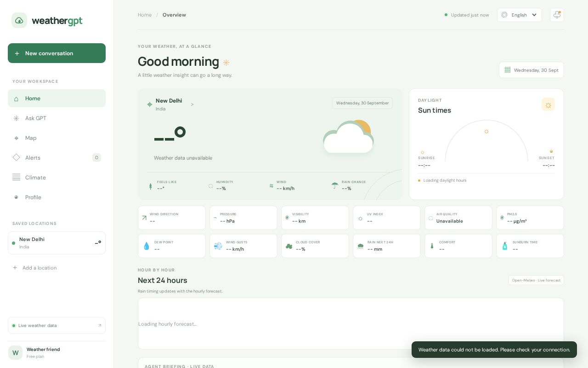Click the Open-Meteo Live forecast badge
588x368 pixels.
(536, 280)
